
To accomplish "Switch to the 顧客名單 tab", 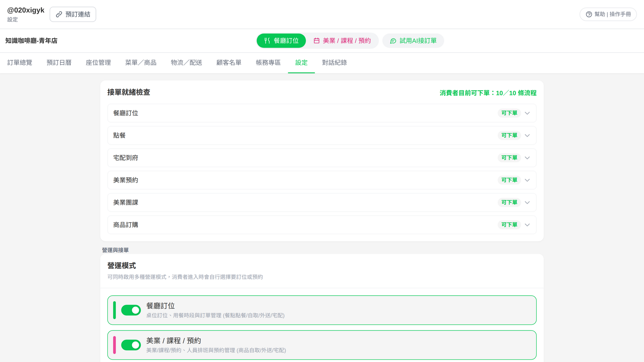I will pos(229,63).
